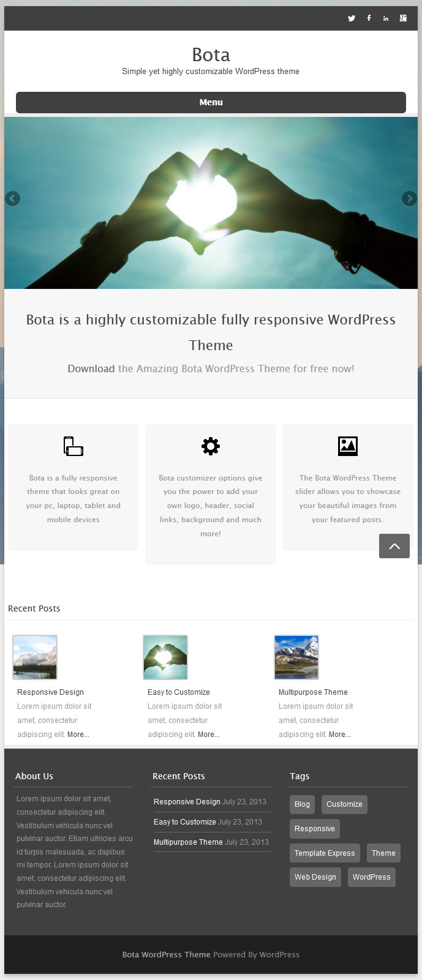This screenshot has height=980, width=422.
Task: Click the 'About Us' footer heading
Action: [x=34, y=776]
